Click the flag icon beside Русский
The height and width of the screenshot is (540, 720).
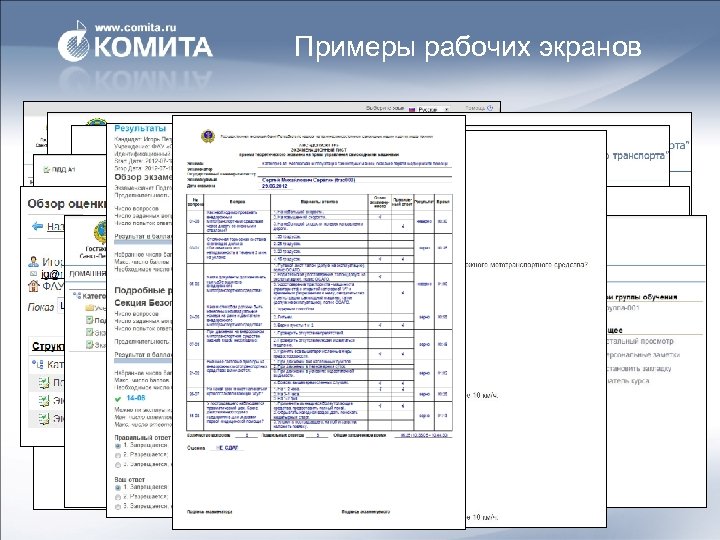click(412, 110)
